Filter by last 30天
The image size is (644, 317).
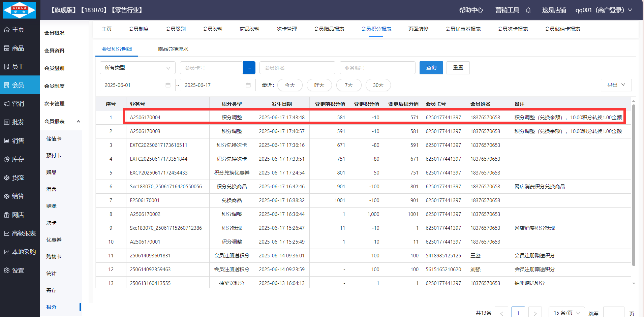point(378,85)
